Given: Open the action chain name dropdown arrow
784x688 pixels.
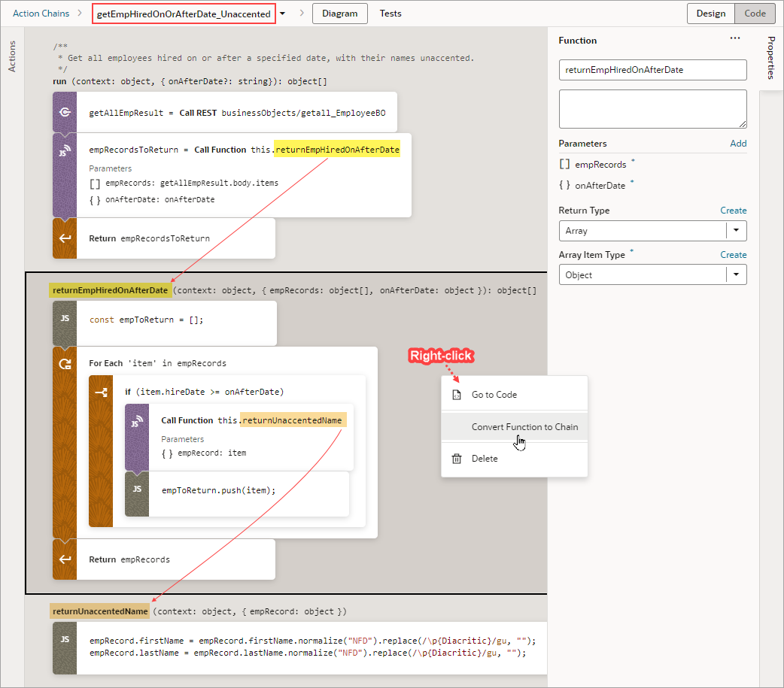Looking at the screenshot, I should 282,14.
